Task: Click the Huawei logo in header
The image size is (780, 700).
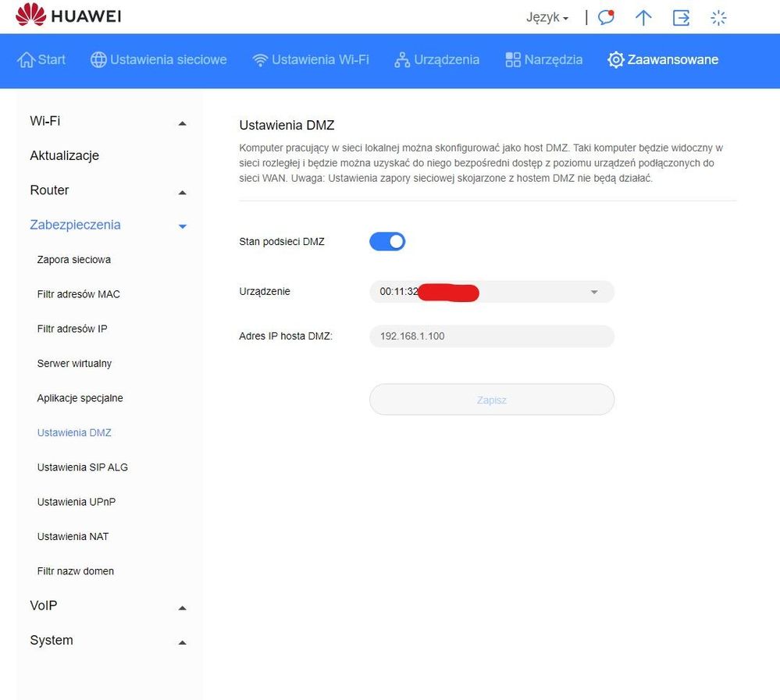Action: [x=69, y=16]
